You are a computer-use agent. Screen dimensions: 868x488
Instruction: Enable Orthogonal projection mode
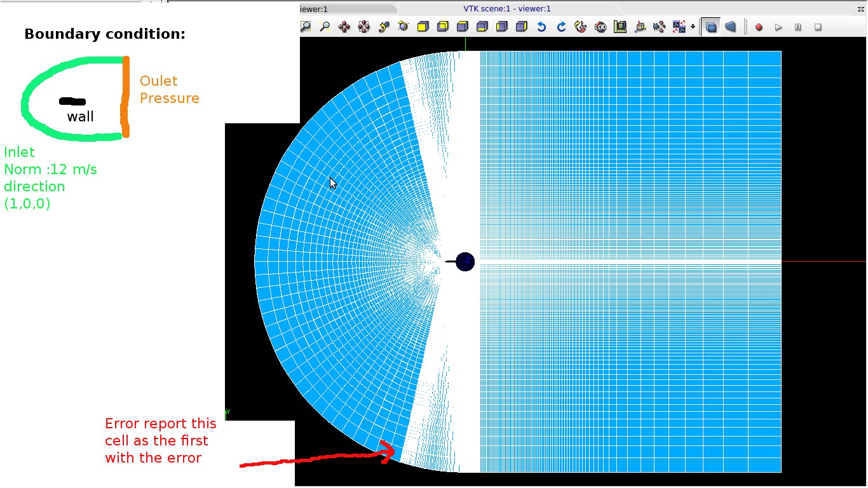tap(711, 27)
